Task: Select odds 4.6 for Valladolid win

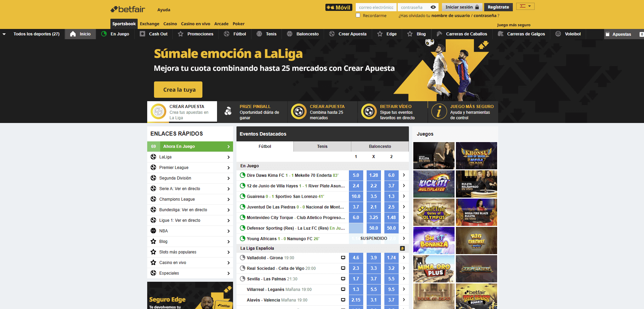Action: [x=356, y=258]
